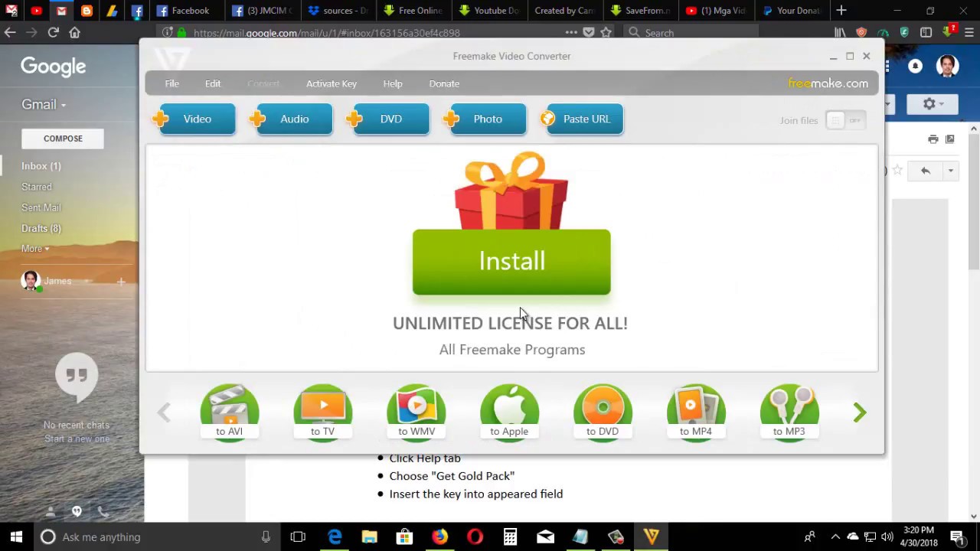
Task: Click Gmail reply arrow icon
Action: (925, 171)
